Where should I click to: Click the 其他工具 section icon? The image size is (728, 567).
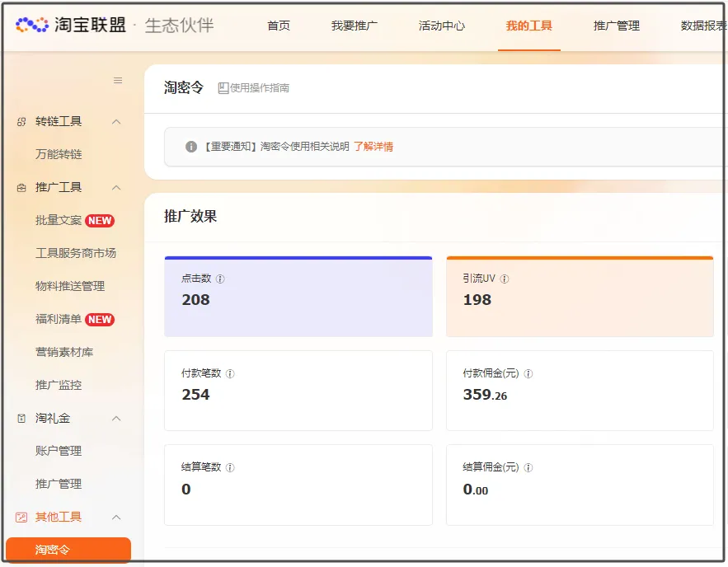click(x=21, y=517)
